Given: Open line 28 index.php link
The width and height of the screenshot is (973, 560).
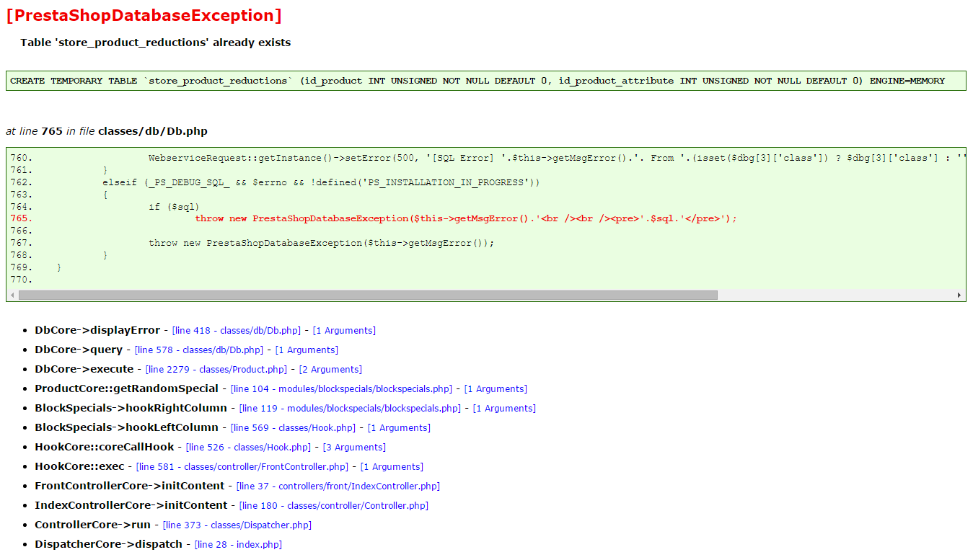Looking at the screenshot, I should pyautogui.click(x=238, y=545).
